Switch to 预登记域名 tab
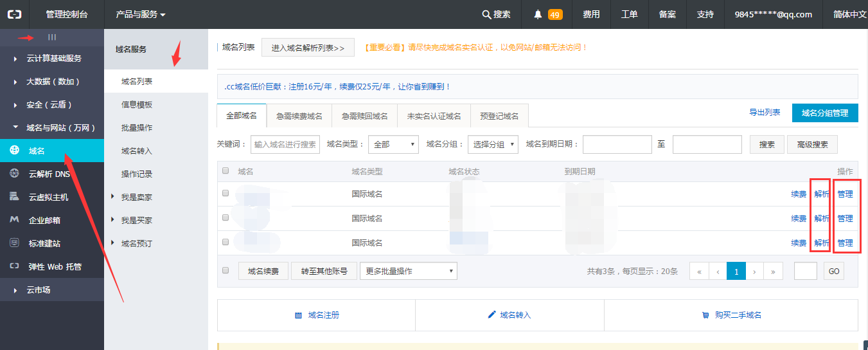868x350 pixels. [x=499, y=116]
